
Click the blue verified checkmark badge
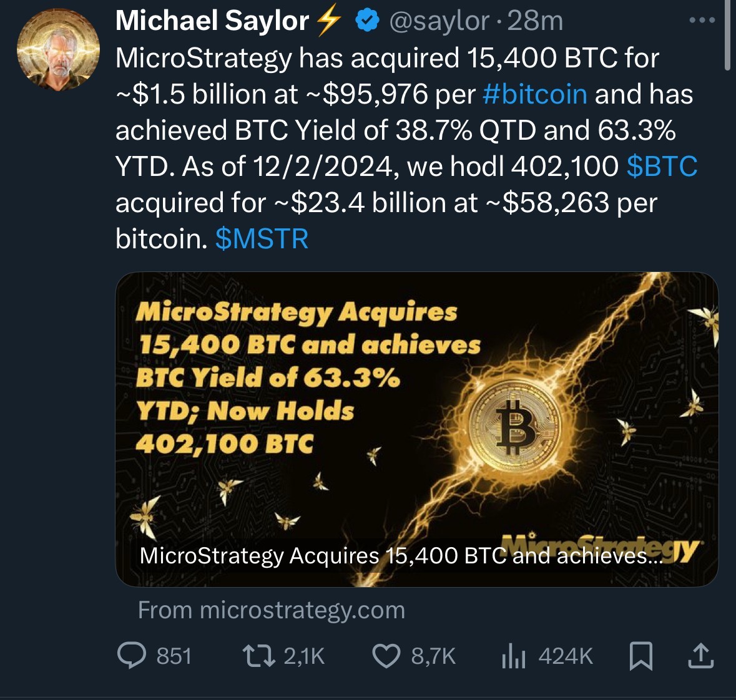(x=367, y=21)
